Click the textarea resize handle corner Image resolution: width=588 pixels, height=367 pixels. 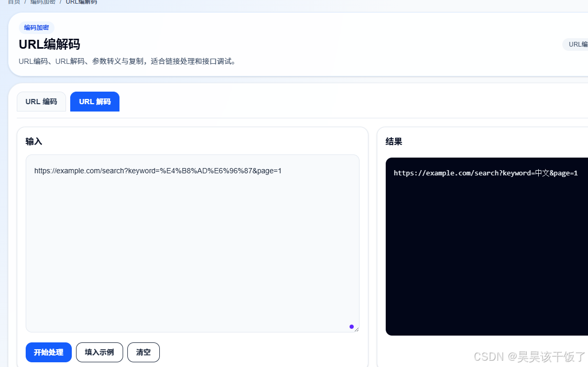[356, 329]
